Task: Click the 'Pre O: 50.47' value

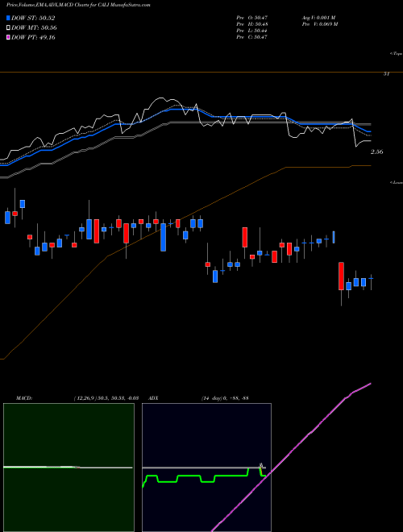Action: 251,18
